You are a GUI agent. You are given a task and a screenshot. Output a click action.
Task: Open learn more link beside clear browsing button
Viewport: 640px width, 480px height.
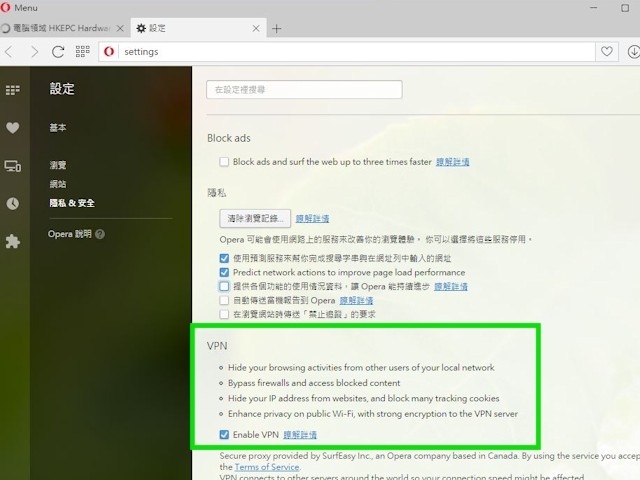[x=312, y=219]
